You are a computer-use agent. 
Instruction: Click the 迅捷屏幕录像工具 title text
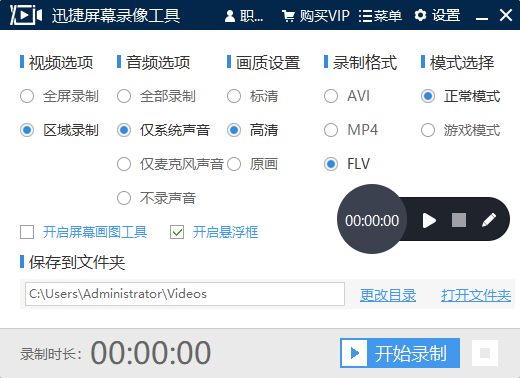point(116,16)
